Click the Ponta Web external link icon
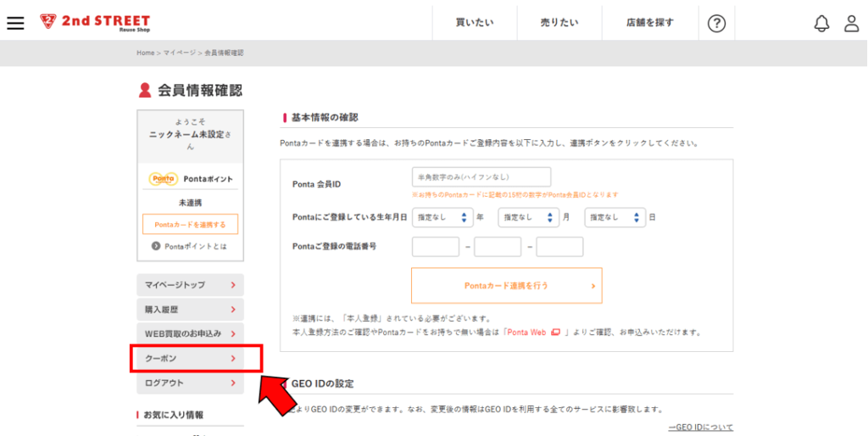The image size is (868, 436). pos(555,333)
